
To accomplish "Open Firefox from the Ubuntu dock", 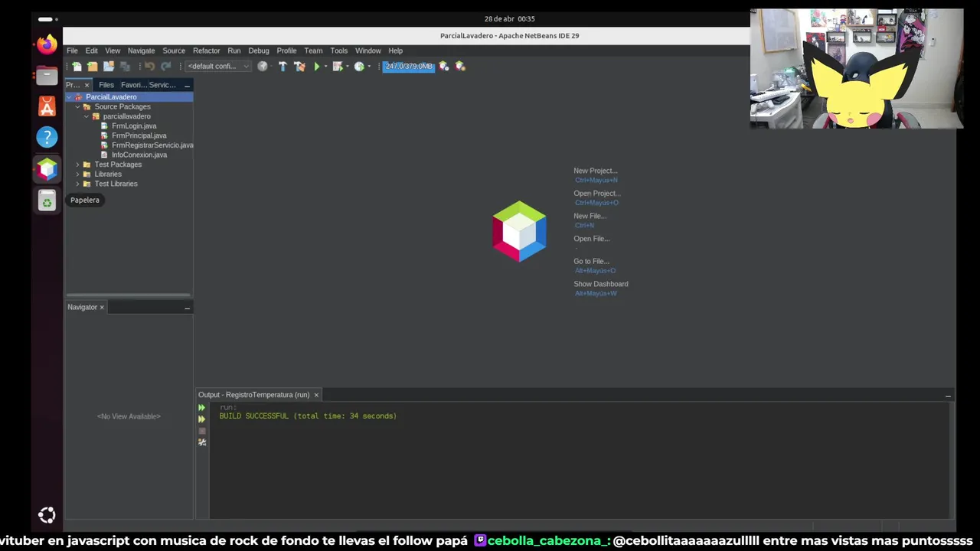I will (x=47, y=44).
